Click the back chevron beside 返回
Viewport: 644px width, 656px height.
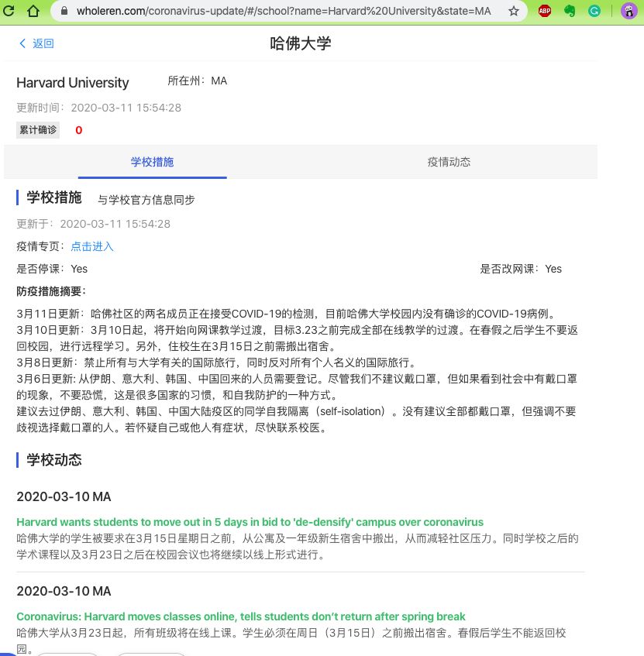pos(22,43)
